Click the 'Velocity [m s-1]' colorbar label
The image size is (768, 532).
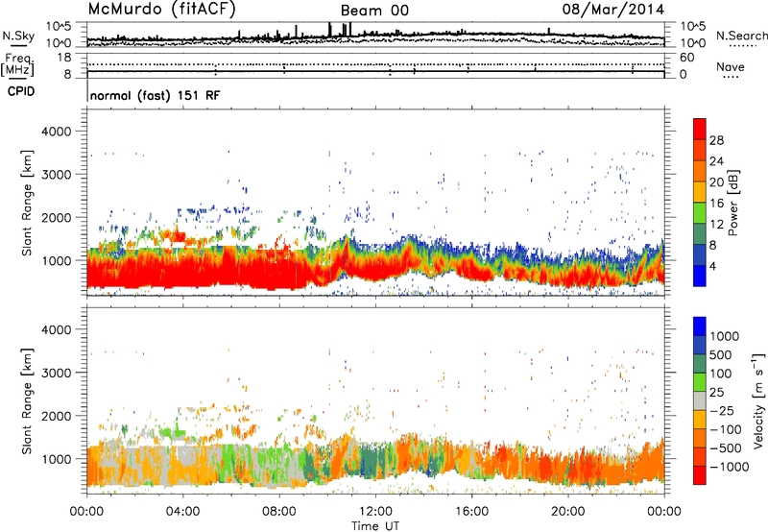758,400
